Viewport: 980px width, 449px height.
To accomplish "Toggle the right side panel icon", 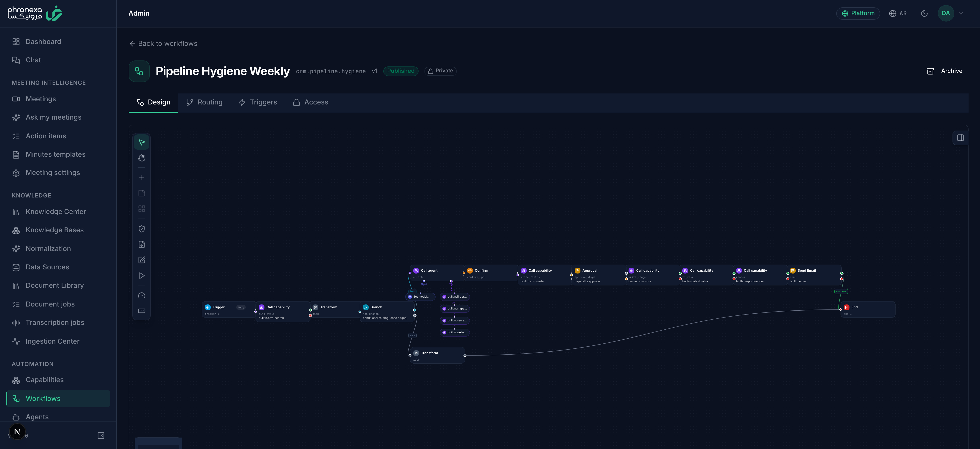I will click(960, 138).
